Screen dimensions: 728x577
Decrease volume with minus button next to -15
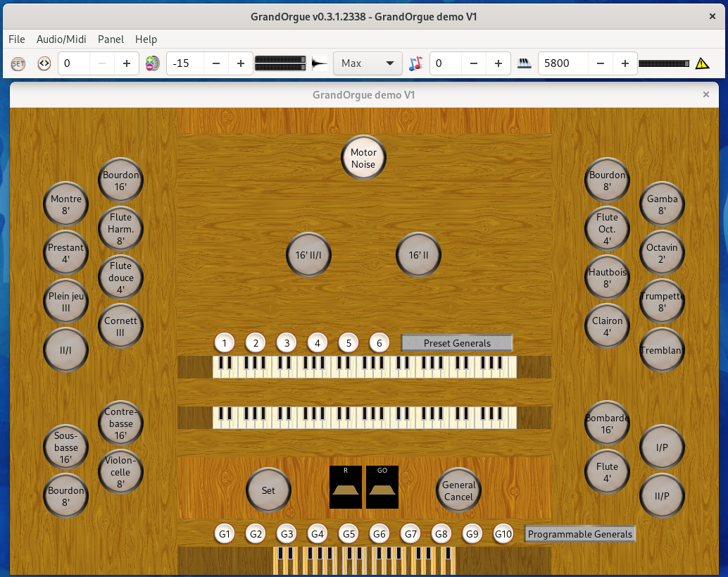(216, 63)
